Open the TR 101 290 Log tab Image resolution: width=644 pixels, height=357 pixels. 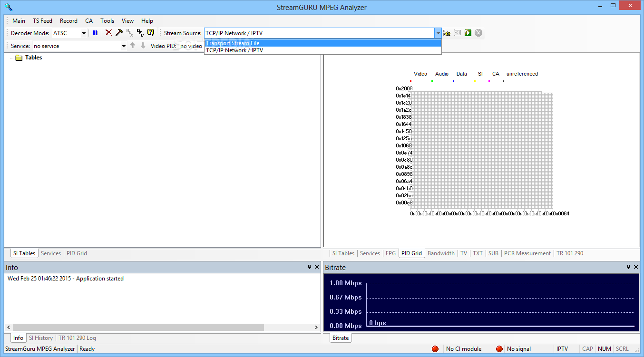[x=77, y=338]
